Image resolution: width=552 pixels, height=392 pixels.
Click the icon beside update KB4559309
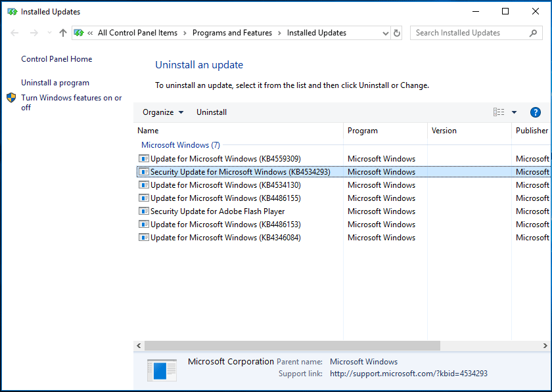point(143,158)
